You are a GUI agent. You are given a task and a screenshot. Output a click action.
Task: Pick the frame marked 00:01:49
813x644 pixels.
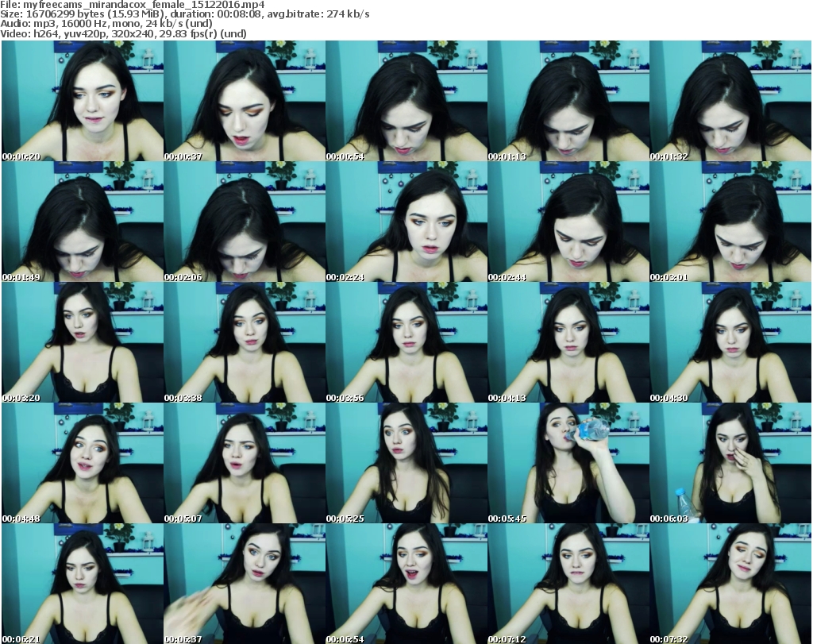83,222
